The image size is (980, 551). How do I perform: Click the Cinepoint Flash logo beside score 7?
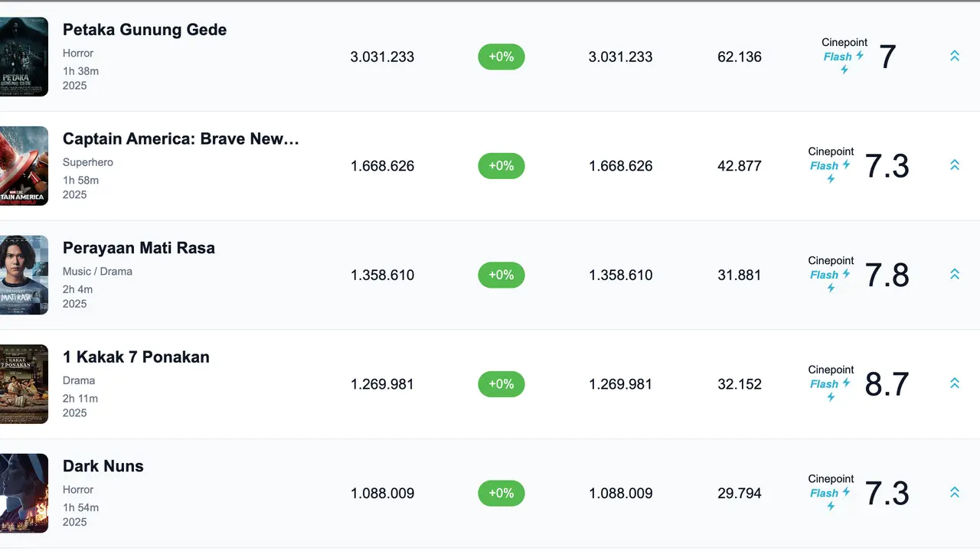click(x=844, y=57)
